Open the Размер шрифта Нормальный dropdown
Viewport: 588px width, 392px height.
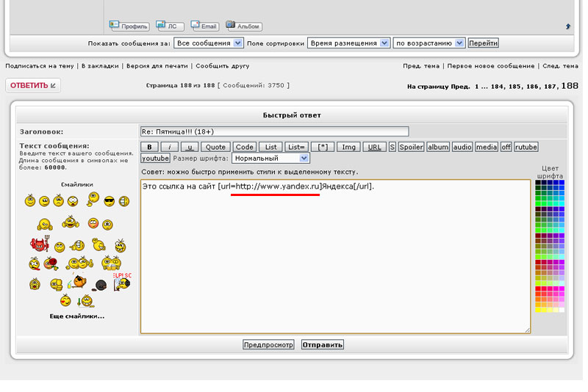pos(270,158)
